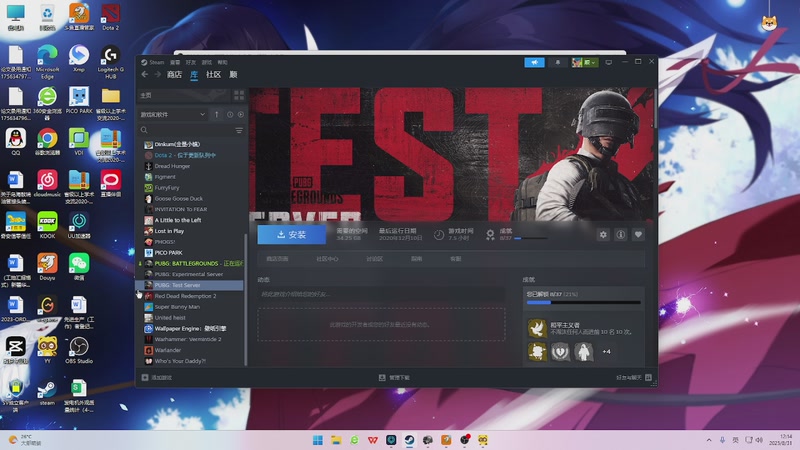
Task: Open the 讨论区 link
Action: click(x=374, y=259)
